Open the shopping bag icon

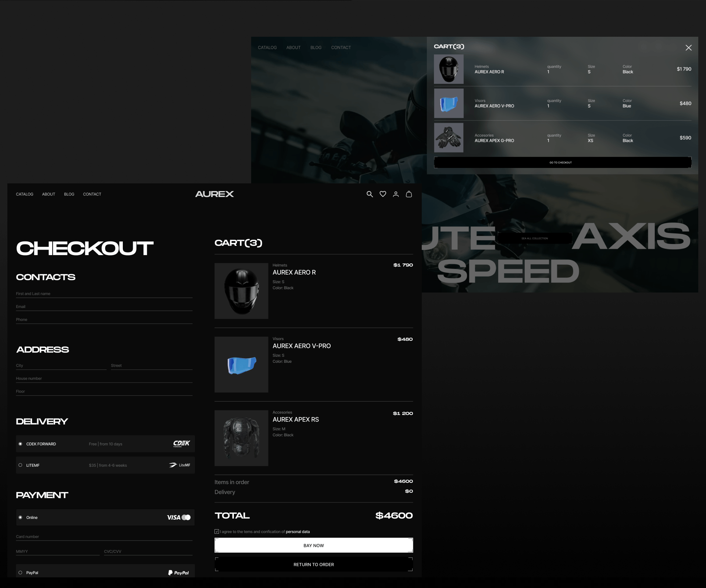click(409, 194)
